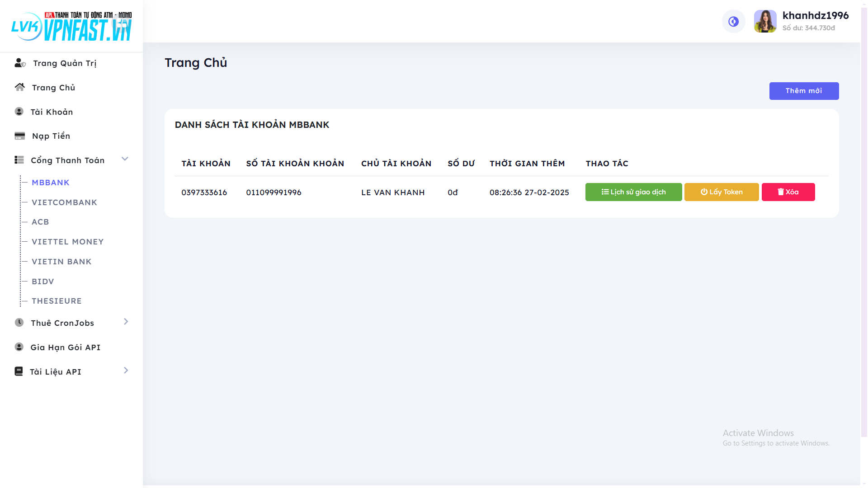Screen dimensions: 868x488
Task: Click the Tài Khoản user icon
Action: [x=19, y=112]
